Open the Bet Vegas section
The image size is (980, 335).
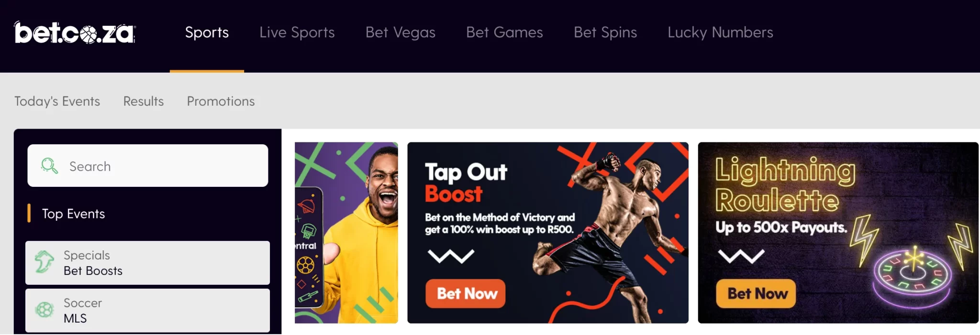(x=401, y=32)
